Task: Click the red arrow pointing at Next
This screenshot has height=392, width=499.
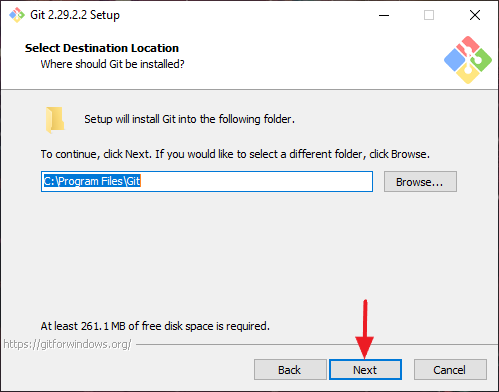Action: [x=365, y=329]
